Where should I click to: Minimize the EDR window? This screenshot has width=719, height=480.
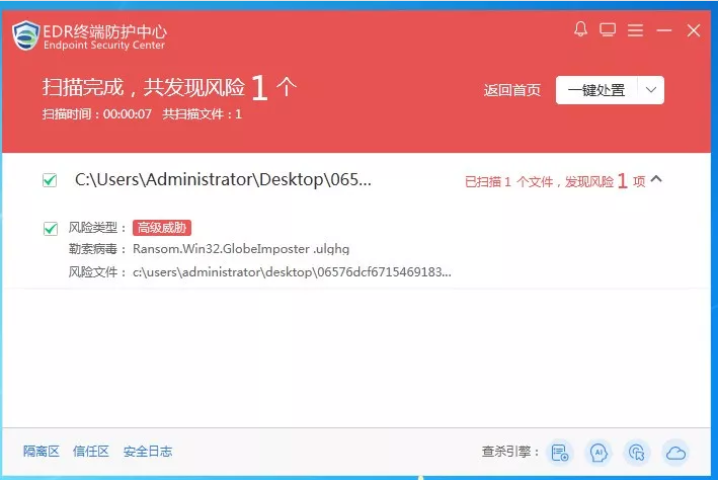664,30
